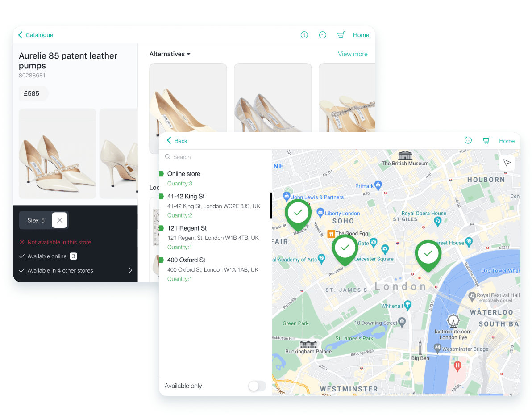Screen dimensions: 532x420
Task: Click Home in the store locator header
Action: [507, 141]
